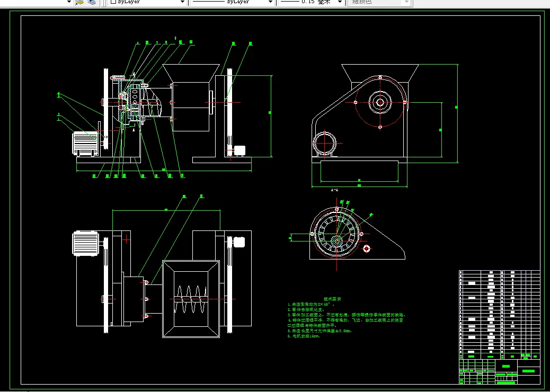The width and height of the screenshot is (550, 392).
Task: Expand the layer list dropdown arrow
Action: 69,2
